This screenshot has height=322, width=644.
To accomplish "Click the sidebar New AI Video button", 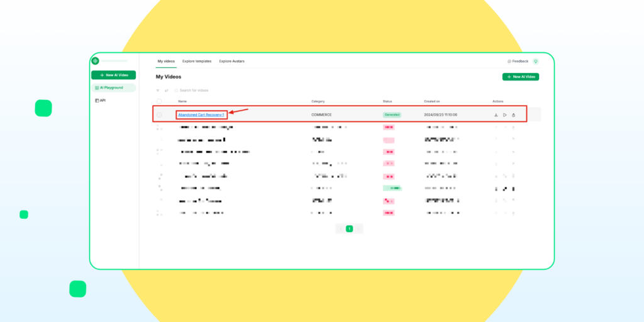I will coord(113,75).
